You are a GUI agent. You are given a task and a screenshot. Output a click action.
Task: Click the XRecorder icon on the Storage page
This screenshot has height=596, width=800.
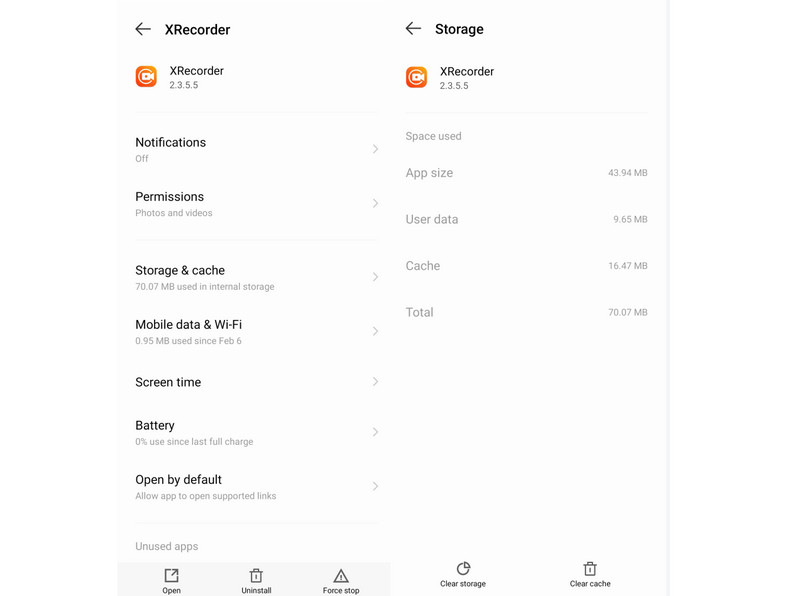416,77
